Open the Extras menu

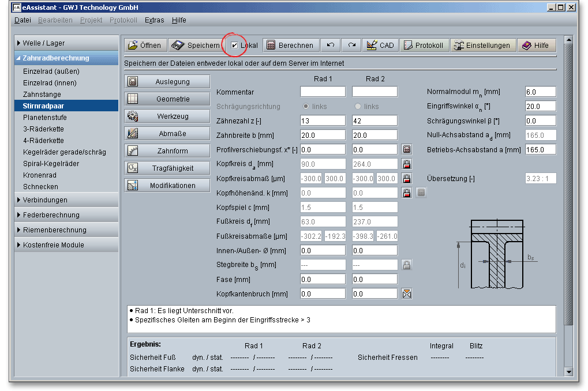click(154, 20)
